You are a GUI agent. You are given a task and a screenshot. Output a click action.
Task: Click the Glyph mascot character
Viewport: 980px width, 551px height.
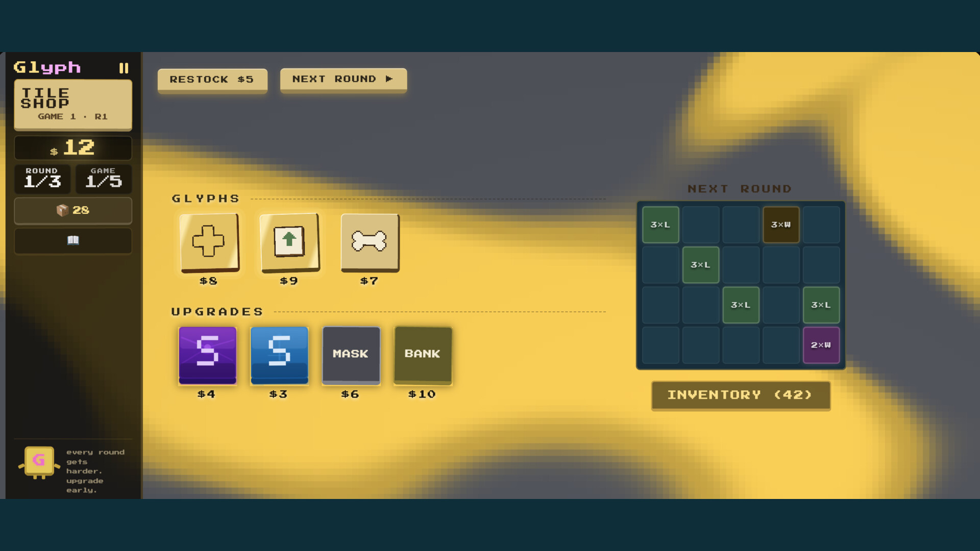[39, 462]
